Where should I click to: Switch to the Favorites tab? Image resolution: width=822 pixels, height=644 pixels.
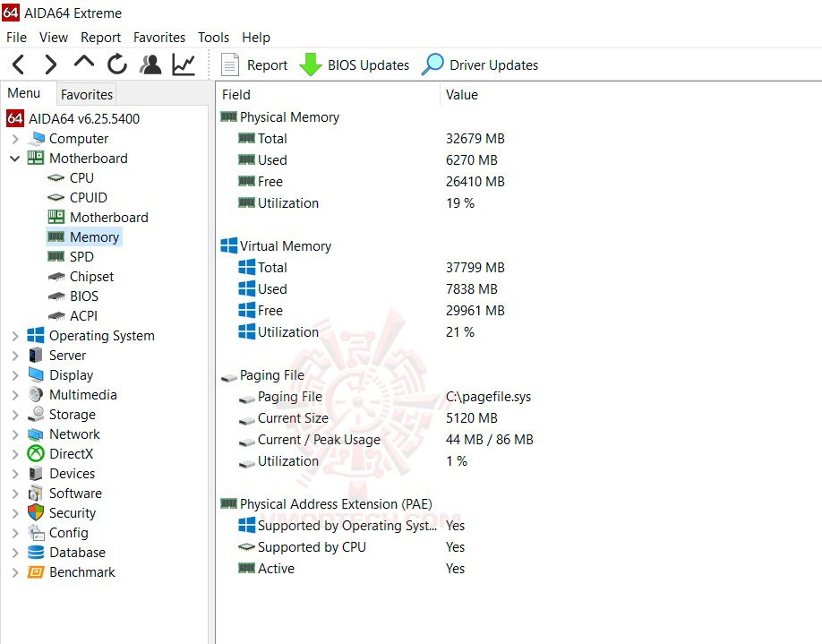pyautogui.click(x=86, y=94)
